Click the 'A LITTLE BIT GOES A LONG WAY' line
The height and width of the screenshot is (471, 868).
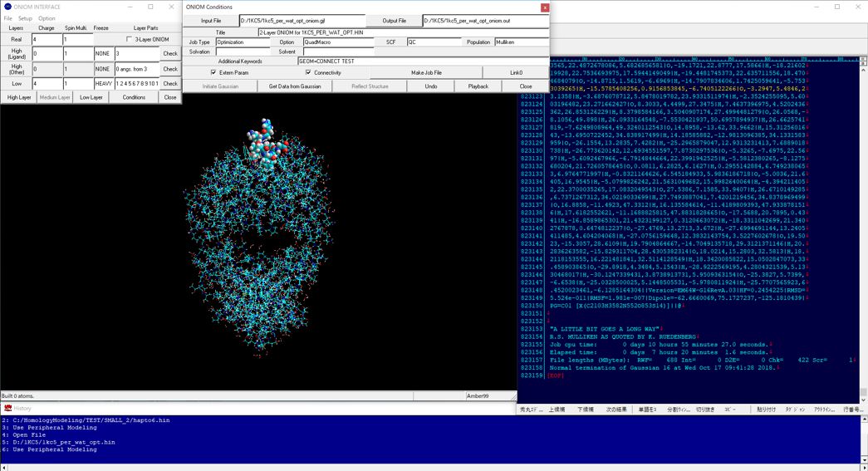tap(606, 329)
